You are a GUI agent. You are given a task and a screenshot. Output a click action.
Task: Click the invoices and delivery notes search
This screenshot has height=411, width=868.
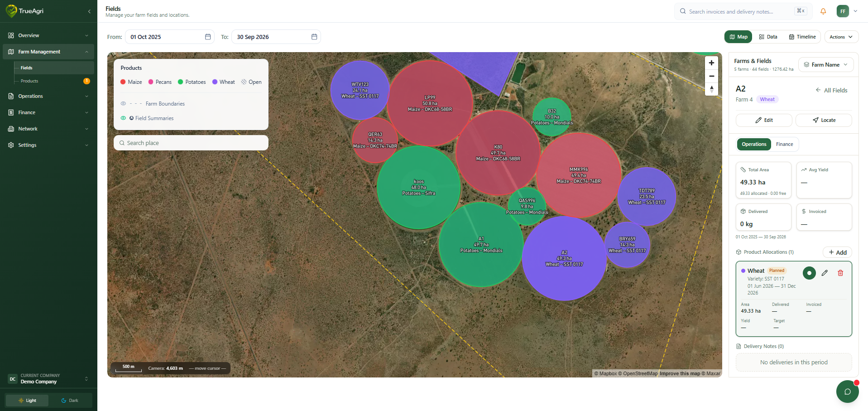[x=743, y=11]
